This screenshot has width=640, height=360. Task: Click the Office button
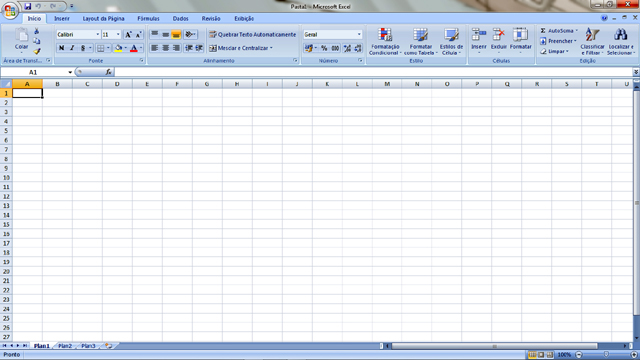coord(10,10)
